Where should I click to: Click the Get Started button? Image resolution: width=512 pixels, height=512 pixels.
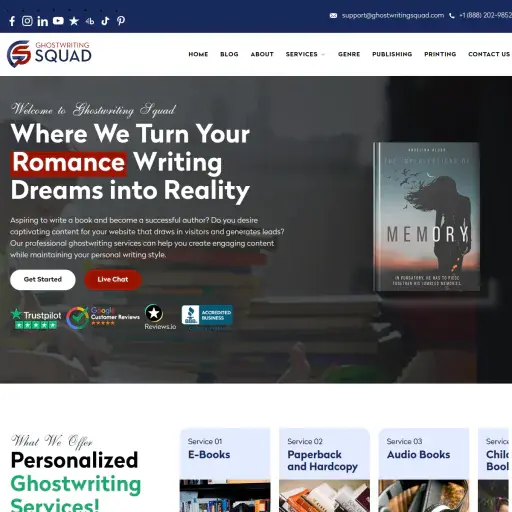click(43, 279)
